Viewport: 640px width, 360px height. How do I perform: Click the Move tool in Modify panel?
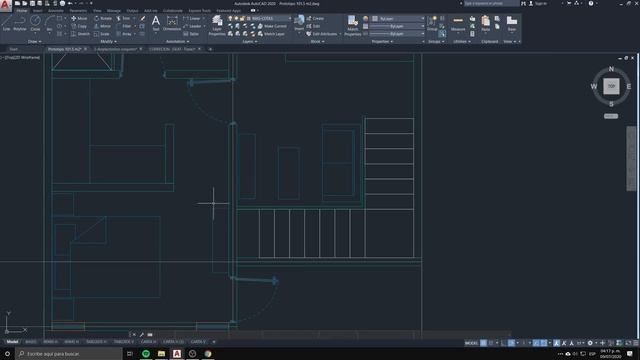click(79, 18)
